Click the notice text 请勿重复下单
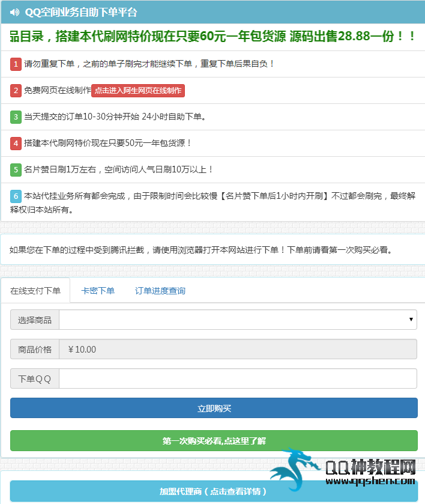Image resolution: width=425 pixels, height=504 pixels. 49,64
